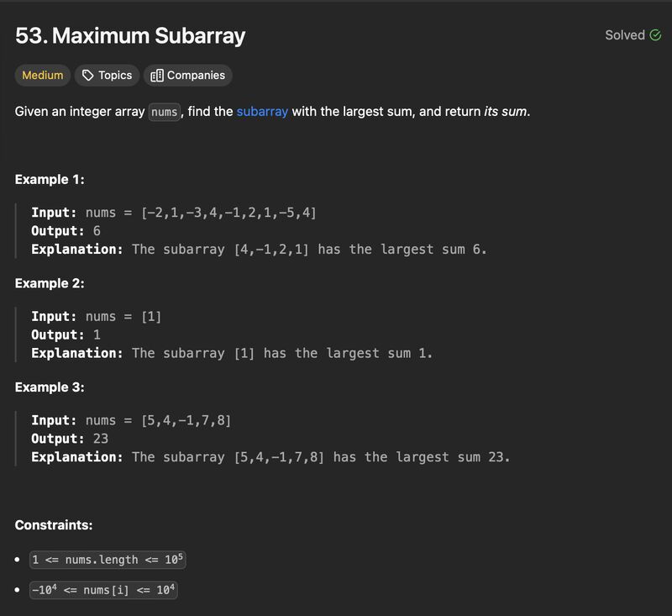Click the Solved status label
The image size is (672, 616).
click(x=625, y=35)
